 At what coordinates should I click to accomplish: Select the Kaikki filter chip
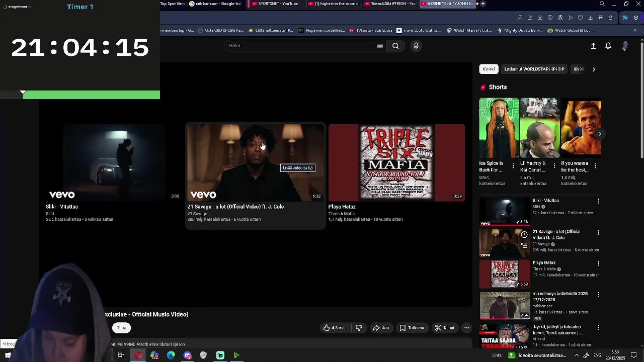point(489,69)
